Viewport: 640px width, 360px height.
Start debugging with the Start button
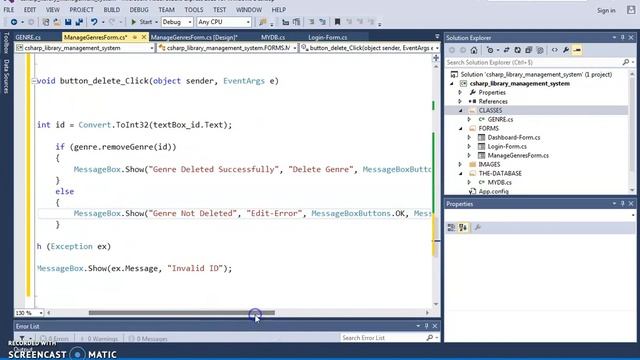(141, 22)
